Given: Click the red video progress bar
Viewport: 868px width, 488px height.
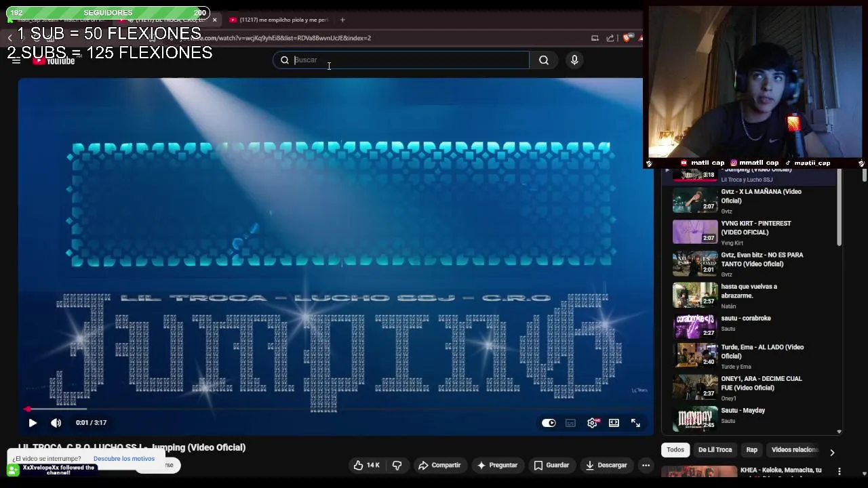Looking at the screenshot, I should click(336, 409).
